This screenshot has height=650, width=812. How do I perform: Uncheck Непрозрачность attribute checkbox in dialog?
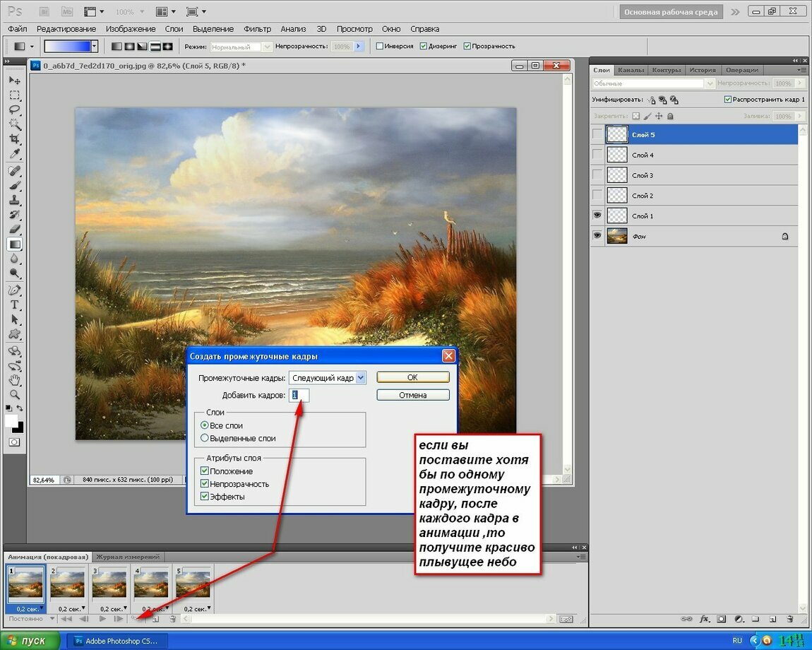click(205, 483)
